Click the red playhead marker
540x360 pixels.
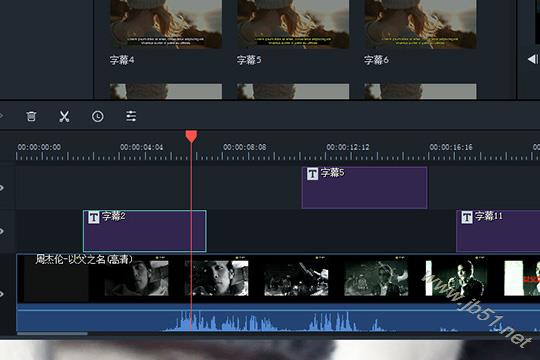(191, 136)
